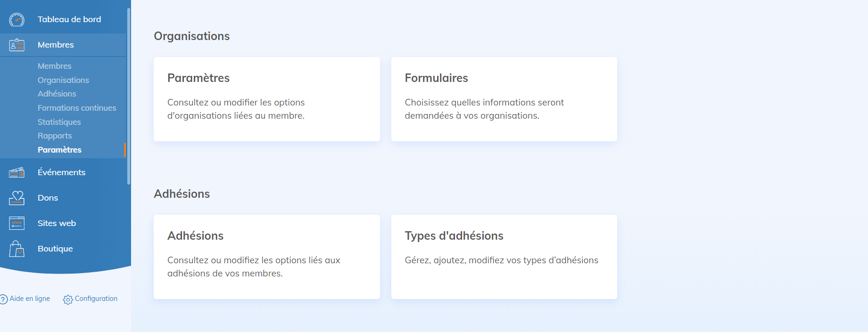868x332 pixels.
Task: Click the Dons heart icon
Action: pyautogui.click(x=17, y=198)
